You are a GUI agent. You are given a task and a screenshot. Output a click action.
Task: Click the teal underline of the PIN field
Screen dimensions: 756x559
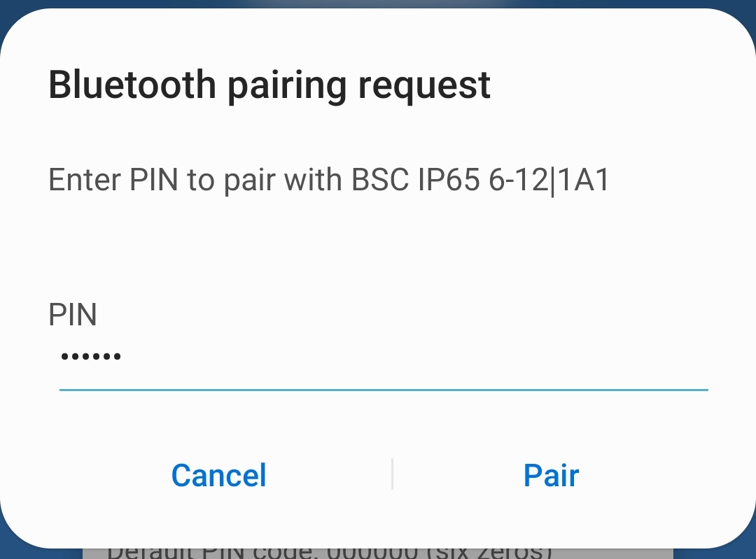pos(383,389)
